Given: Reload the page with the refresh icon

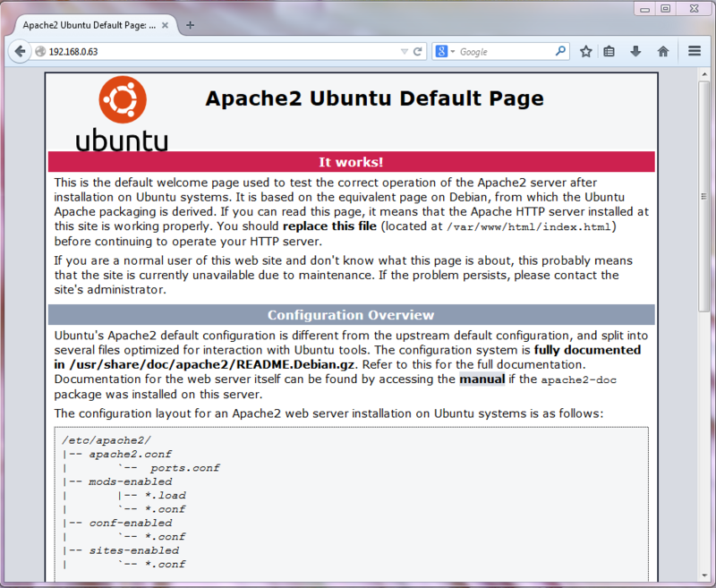Looking at the screenshot, I should 419,51.
